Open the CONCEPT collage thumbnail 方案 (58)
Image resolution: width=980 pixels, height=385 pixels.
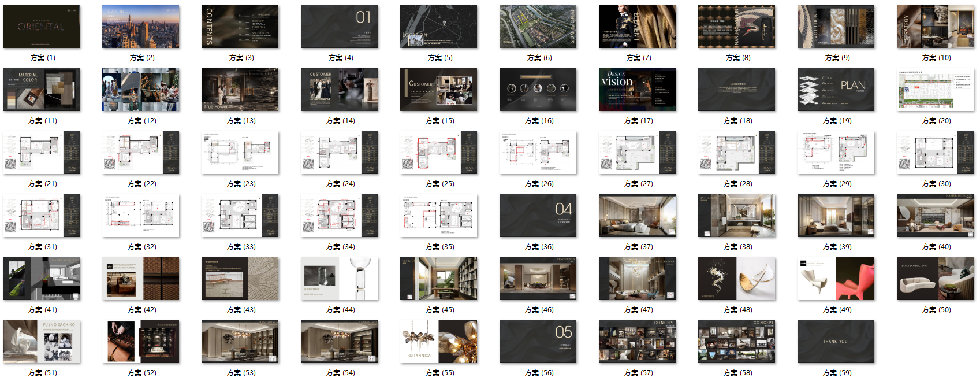pos(737,342)
